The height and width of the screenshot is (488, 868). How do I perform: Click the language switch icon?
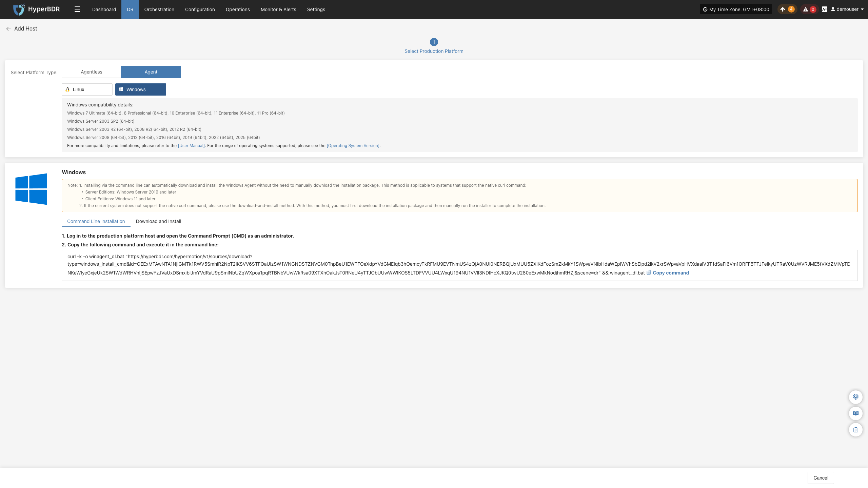[825, 9]
